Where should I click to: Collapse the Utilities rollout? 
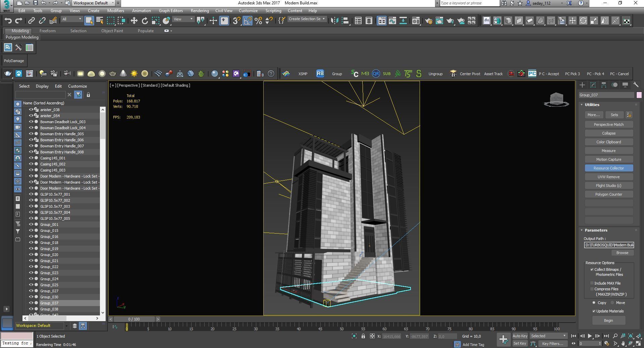[x=582, y=105]
